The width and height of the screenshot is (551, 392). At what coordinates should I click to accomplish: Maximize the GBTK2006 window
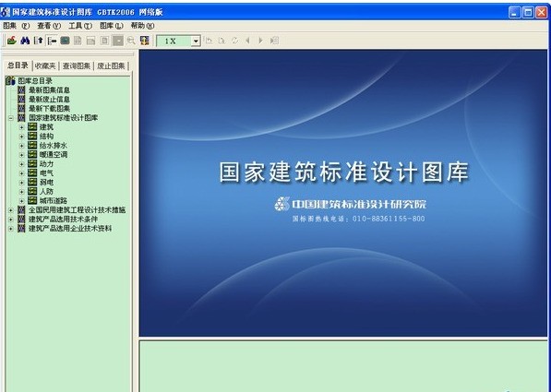(x=528, y=13)
